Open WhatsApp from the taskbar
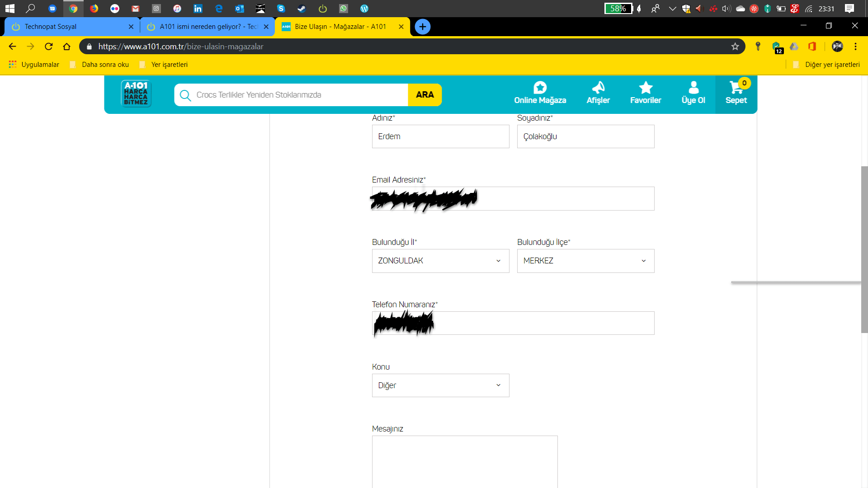Image resolution: width=868 pixels, height=488 pixels. [x=344, y=9]
